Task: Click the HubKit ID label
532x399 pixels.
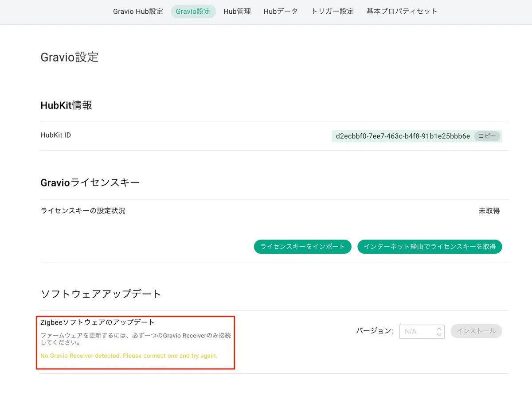Action: (x=55, y=135)
